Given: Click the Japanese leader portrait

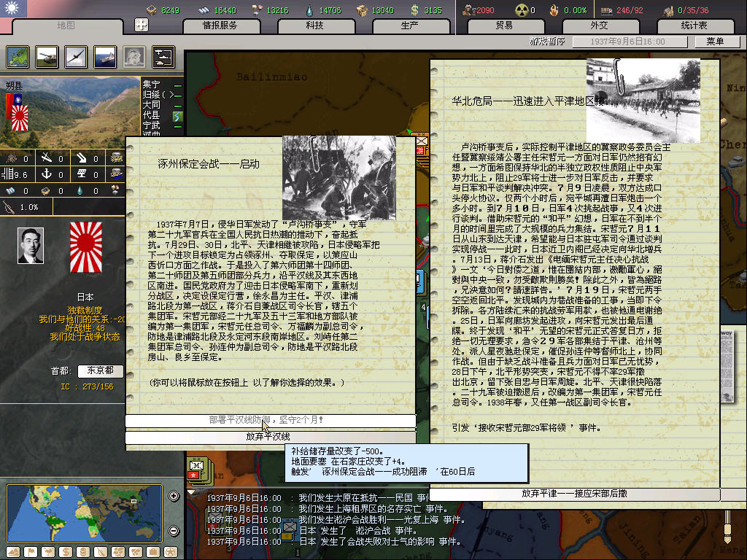Looking at the screenshot, I should (x=31, y=245).
